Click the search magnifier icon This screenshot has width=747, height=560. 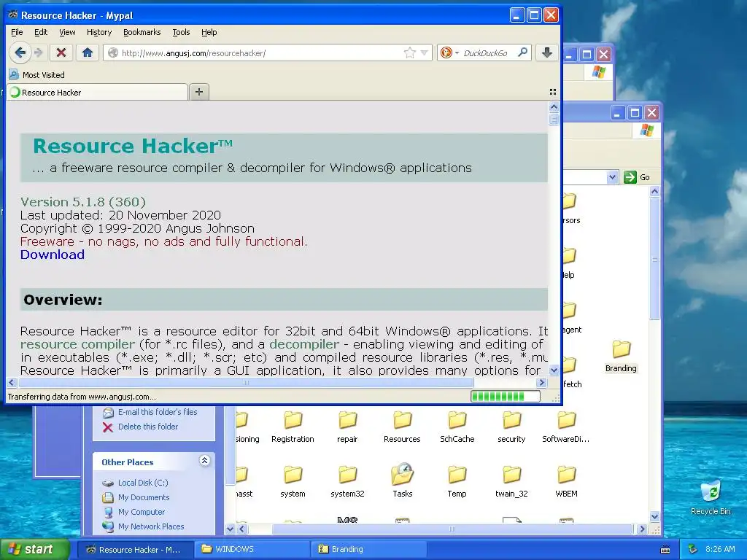[522, 52]
